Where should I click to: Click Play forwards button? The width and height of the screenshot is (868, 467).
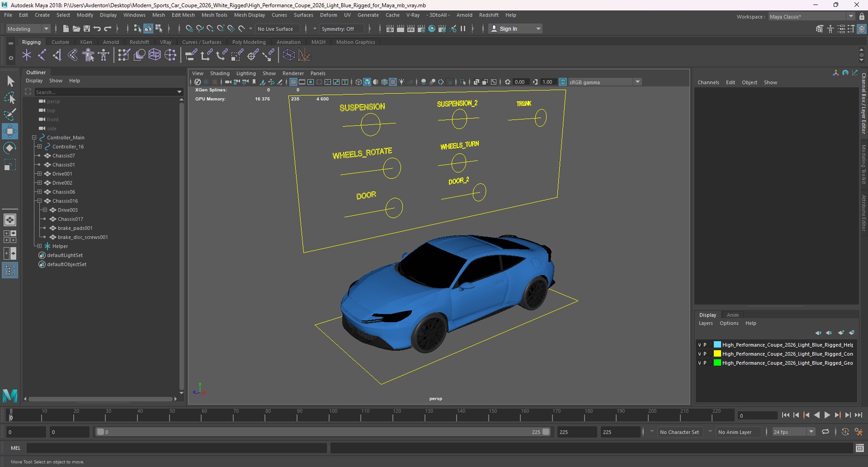(827, 415)
